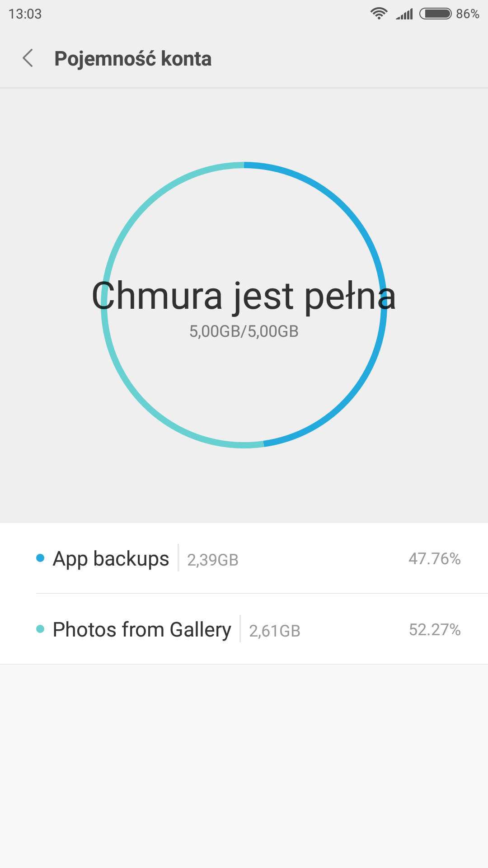Open the App backups storage entry
Viewport: 488px width, 868px height.
(111, 559)
